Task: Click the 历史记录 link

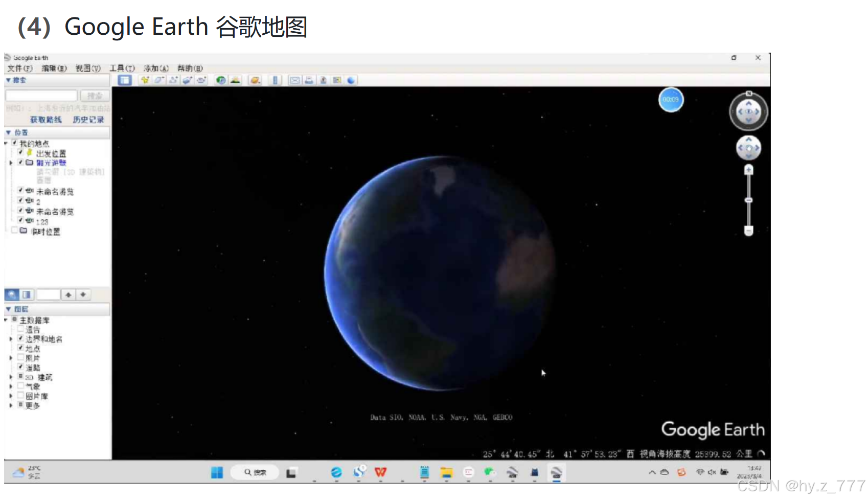Action: point(88,120)
